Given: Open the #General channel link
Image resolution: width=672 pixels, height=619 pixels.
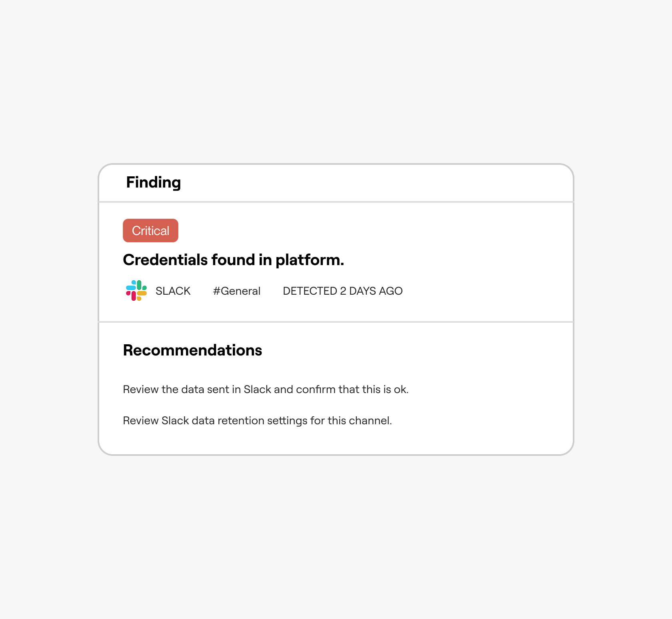Looking at the screenshot, I should (237, 291).
